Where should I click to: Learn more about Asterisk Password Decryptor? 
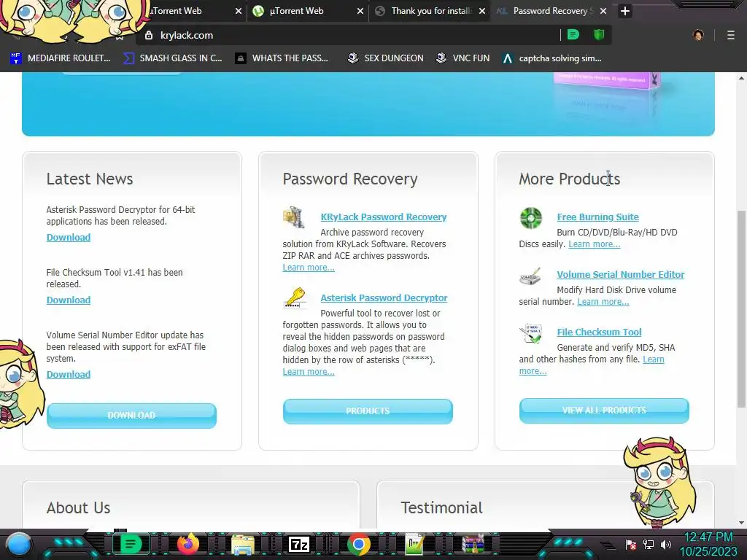[309, 371]
